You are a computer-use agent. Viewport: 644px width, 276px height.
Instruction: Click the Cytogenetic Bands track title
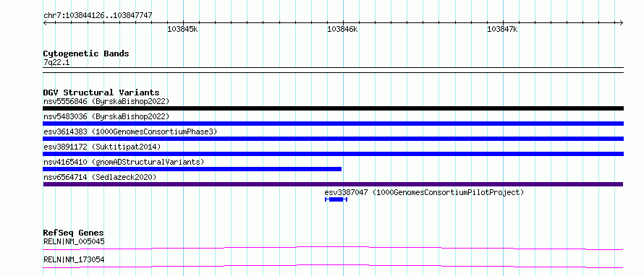coord(86,53)
